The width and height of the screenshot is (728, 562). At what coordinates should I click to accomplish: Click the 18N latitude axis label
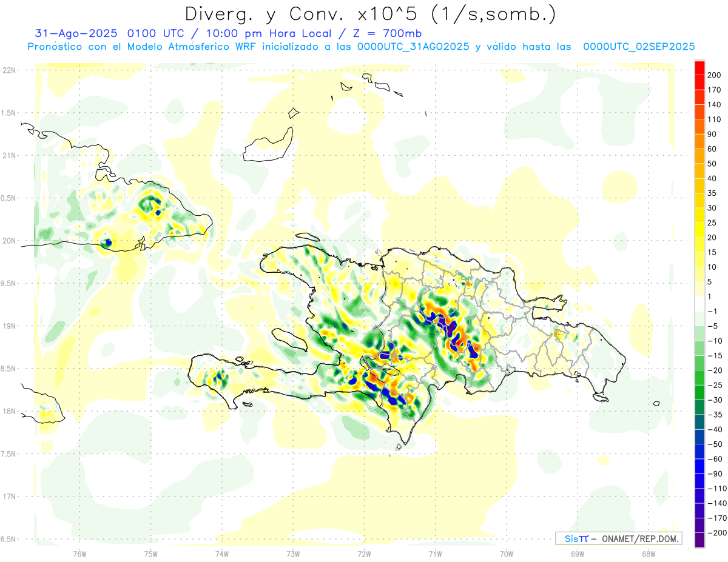click(8, 411)
